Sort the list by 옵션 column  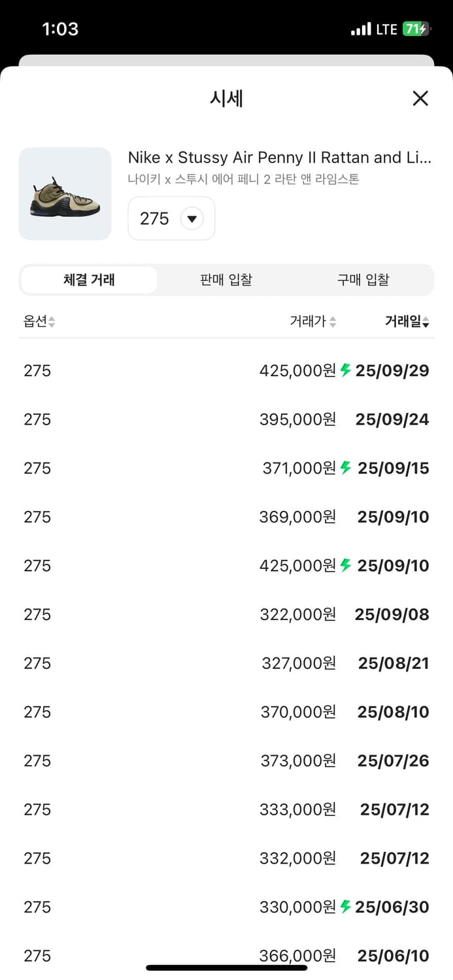(39, 321)
